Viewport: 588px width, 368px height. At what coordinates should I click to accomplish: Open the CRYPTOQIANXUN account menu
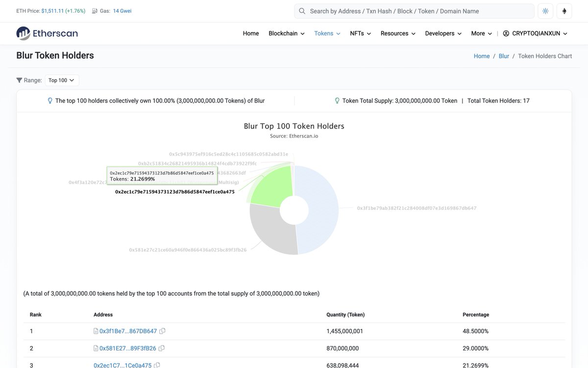535,33
